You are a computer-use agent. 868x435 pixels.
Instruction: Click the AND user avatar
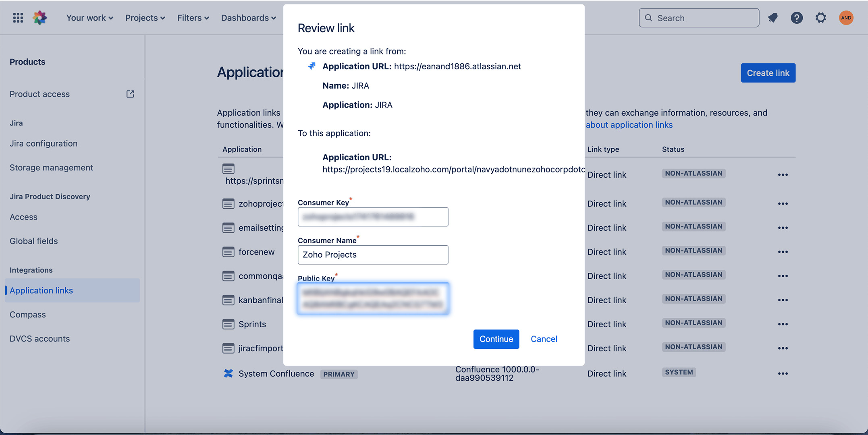pos(846,18)
